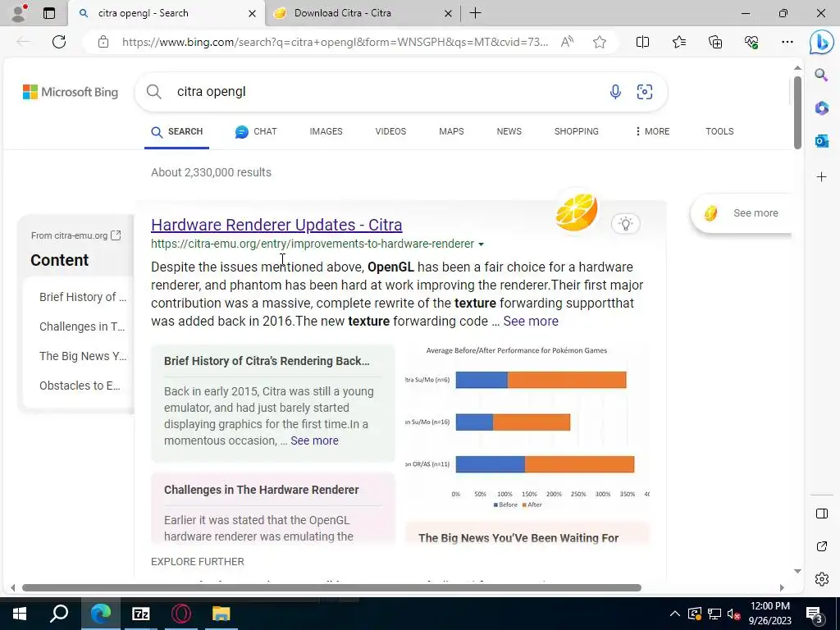The width and height of the screenshot is (840, 630).
Task: Switch to the IMAGES tab
Action: [x=326, y=131]
